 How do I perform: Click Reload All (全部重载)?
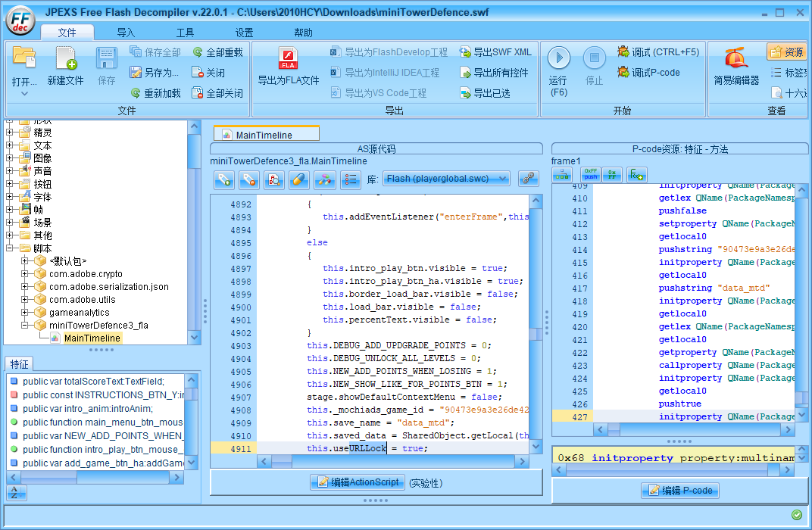[218, 52]
